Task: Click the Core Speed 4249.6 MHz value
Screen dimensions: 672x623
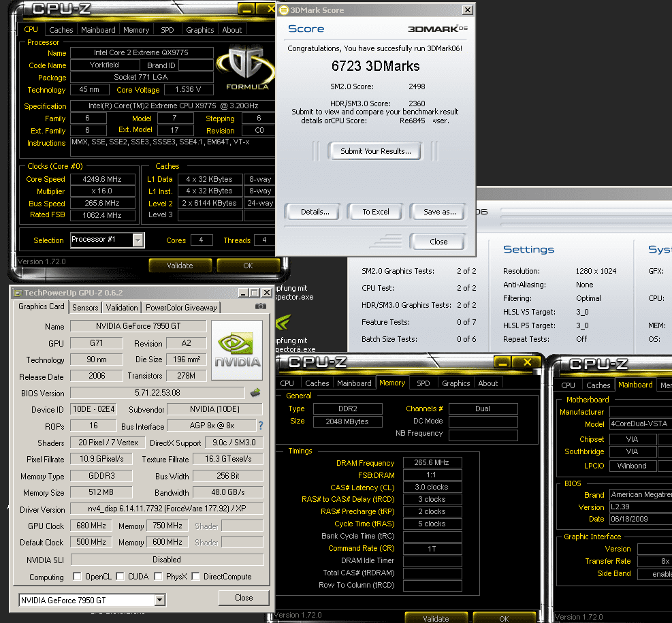Action: tap(102, 179)
